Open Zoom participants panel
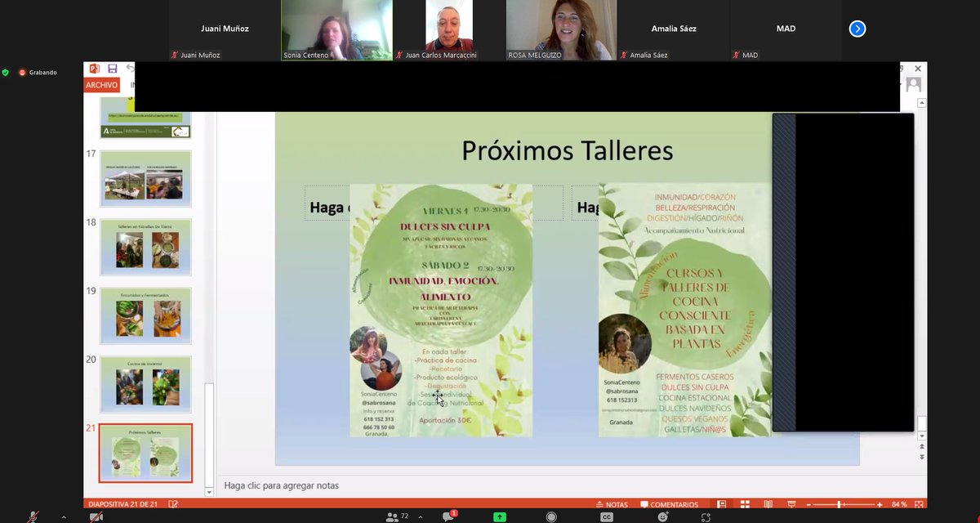This screenshot has width=980, height=523. point(397,516)
